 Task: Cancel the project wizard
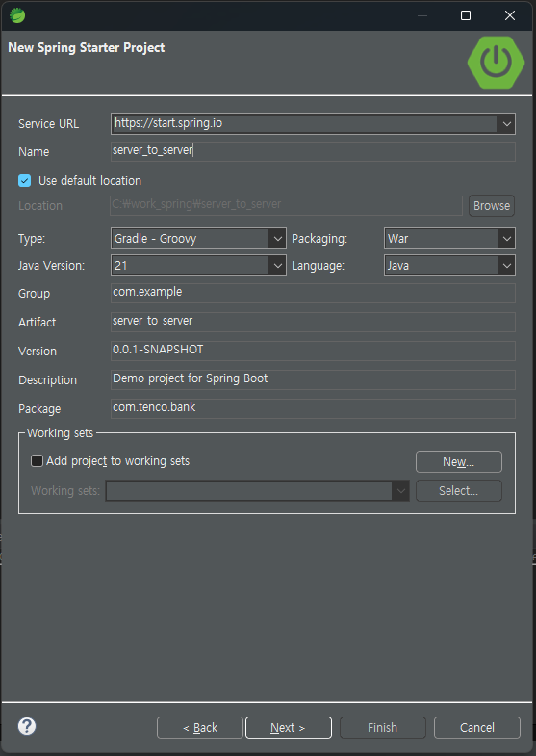click(x=477, y=727)
